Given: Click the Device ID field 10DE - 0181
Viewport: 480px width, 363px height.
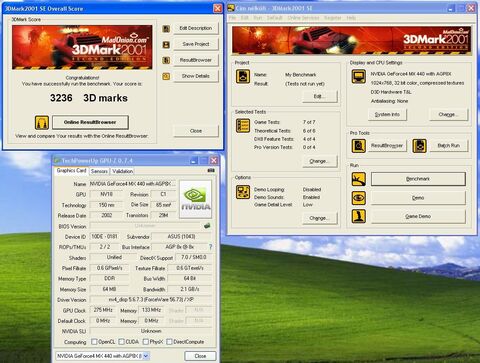Looking at the screenshot, I should click(104, 236).
